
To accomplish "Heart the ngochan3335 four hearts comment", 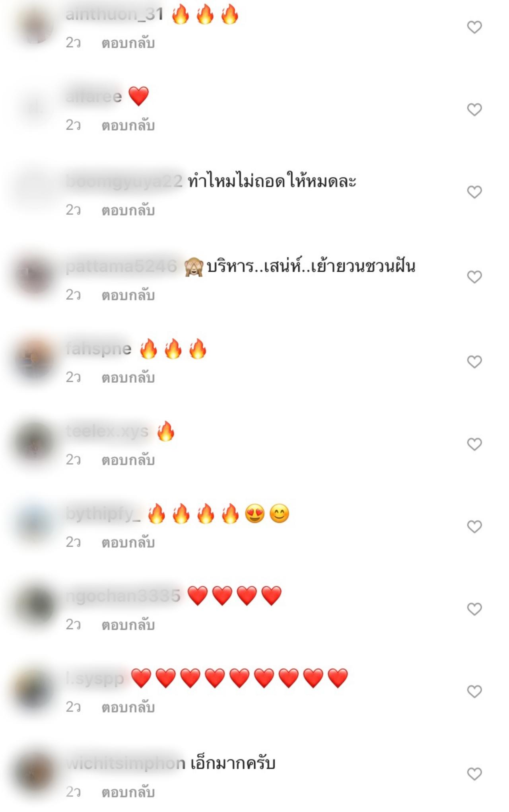I will pos(474,609).
